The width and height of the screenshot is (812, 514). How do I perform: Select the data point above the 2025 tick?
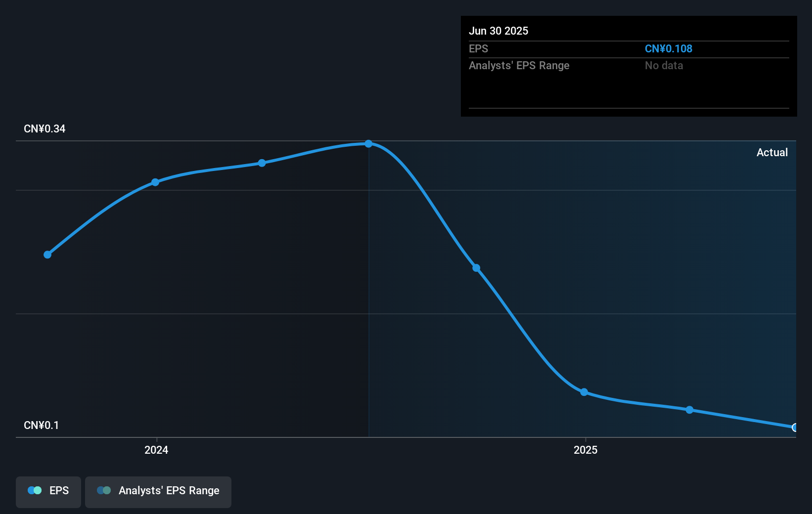tap(584, 392)
